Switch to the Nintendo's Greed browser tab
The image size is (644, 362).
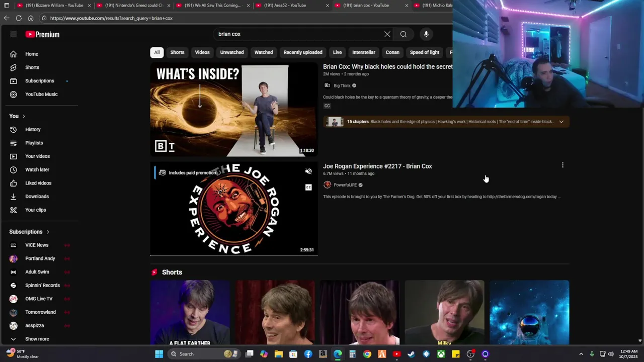pyautogui.click(x=133, y=6)
